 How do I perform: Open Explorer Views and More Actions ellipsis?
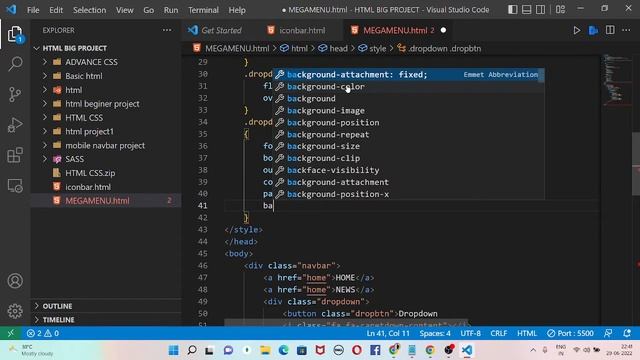(167, 30)
